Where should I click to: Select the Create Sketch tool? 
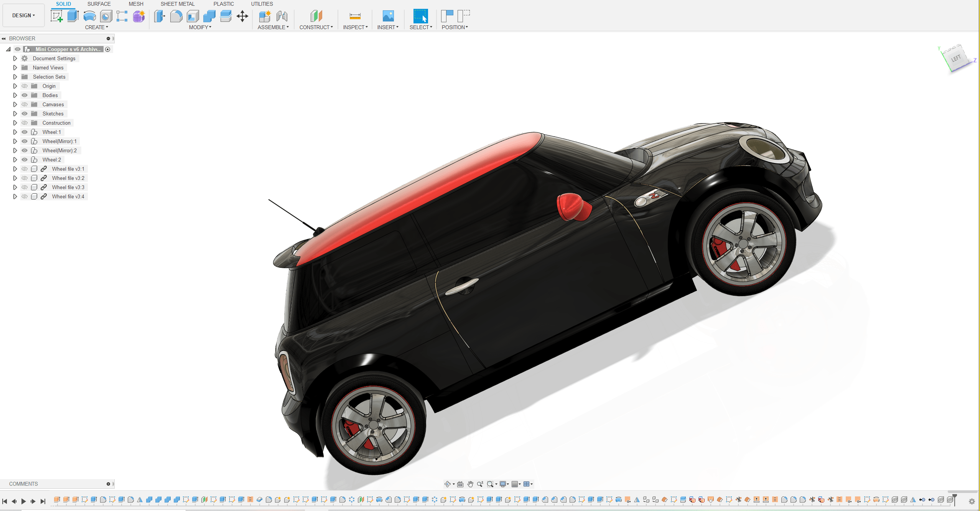point(57,16)
